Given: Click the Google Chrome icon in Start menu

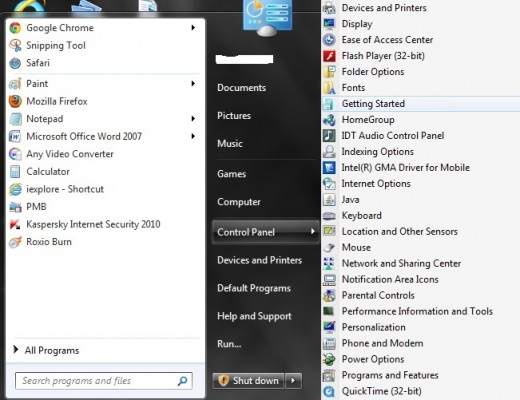Looking at the screenshot, I should pos(15,28).
